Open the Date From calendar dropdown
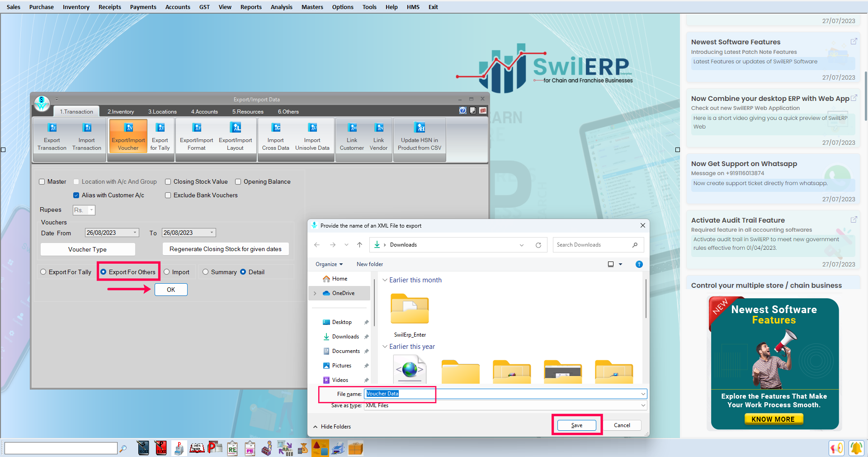 tap(135, 233)
